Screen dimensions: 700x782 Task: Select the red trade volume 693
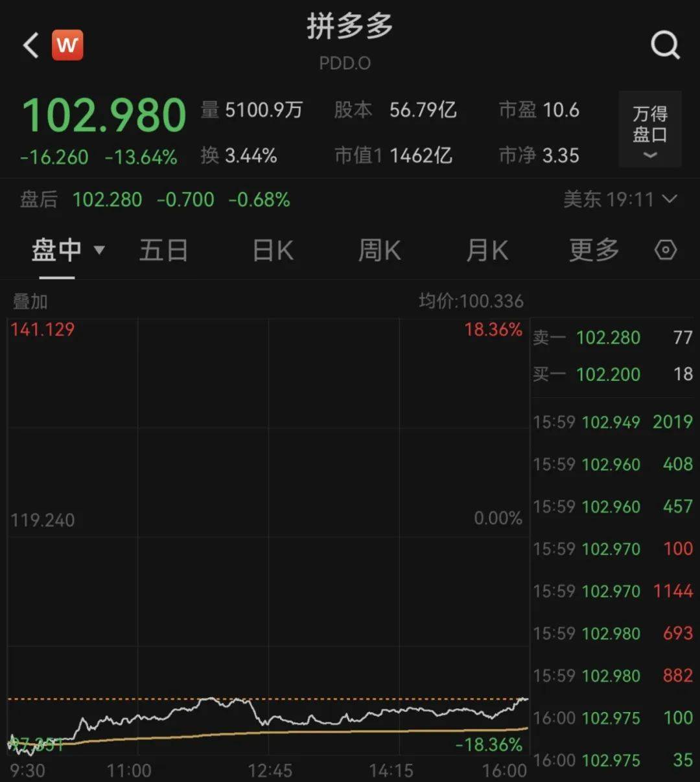(678, 633)
